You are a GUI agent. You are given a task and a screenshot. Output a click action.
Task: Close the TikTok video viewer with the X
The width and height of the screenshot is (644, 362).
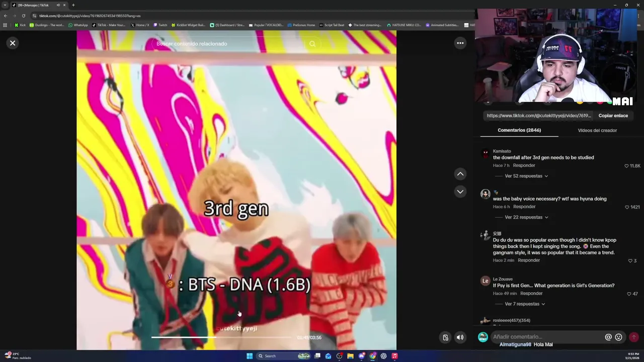[x=13, y=43]
